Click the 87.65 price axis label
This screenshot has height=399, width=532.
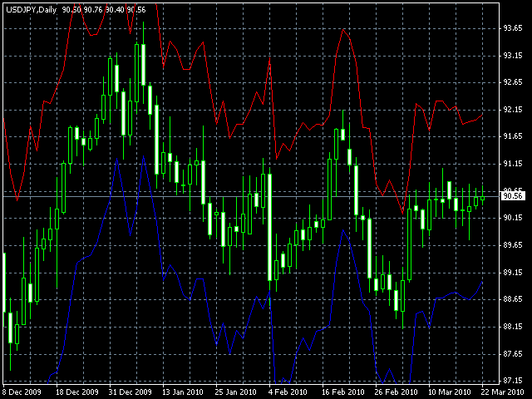513,354
